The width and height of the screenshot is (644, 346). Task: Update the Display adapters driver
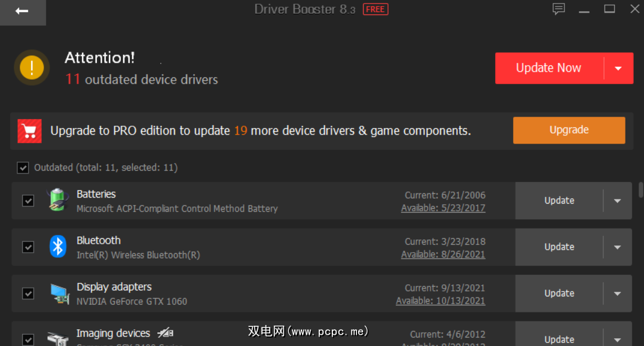click(559, 293)
